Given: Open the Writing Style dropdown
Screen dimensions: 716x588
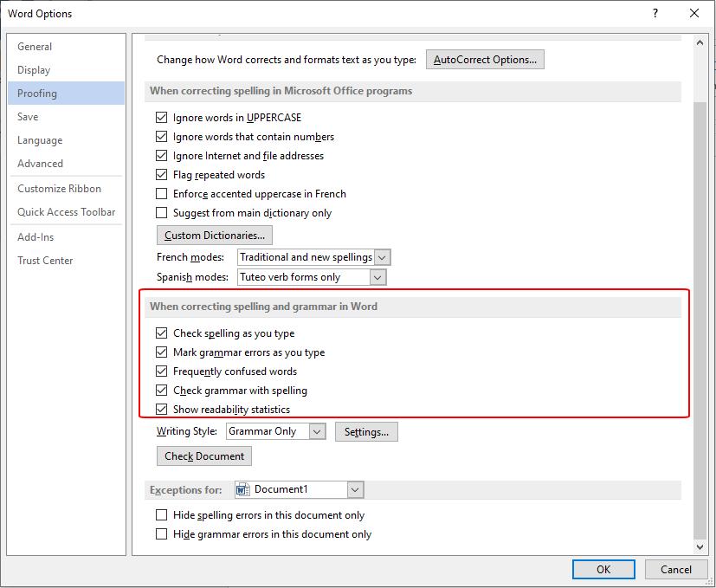Looking at the screenshot, I should click(317, 431).
